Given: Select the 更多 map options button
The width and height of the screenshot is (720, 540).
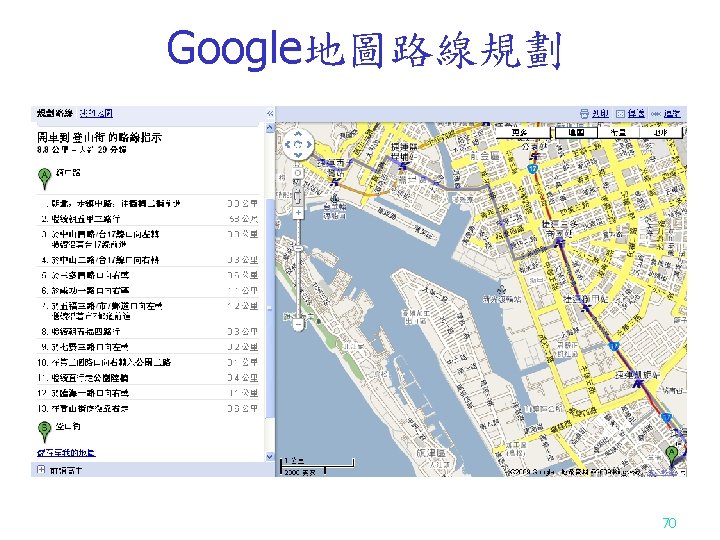Looking at the screenshot, I should tap(523, 133).
